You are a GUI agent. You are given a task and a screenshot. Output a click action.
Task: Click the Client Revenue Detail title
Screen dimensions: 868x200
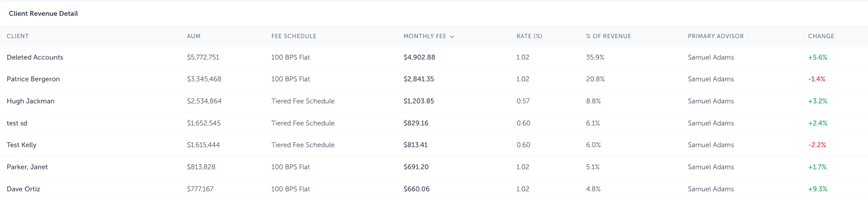coord(43,14)
